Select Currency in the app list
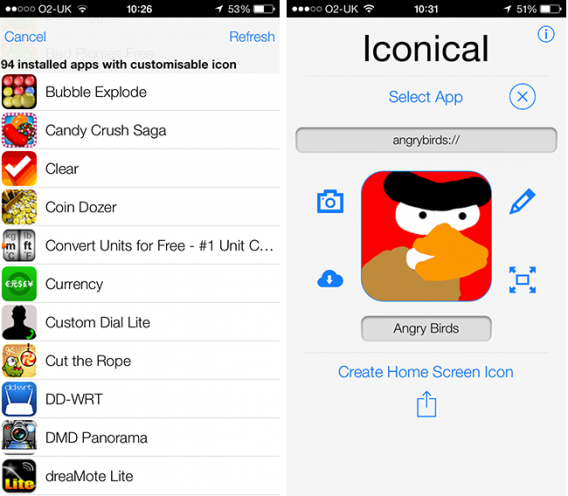568x496 pixels. tap(140, 284)
